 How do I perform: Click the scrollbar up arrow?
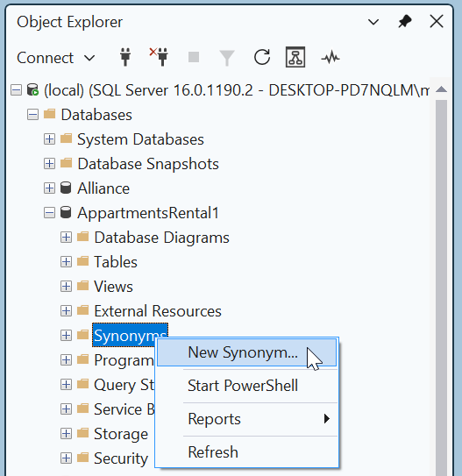[441, 89]
